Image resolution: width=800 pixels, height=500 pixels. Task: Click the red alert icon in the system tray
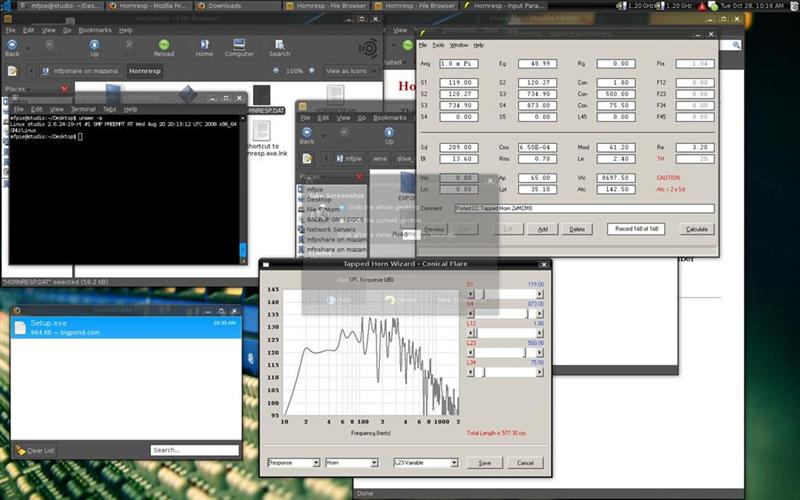point(702,6)
